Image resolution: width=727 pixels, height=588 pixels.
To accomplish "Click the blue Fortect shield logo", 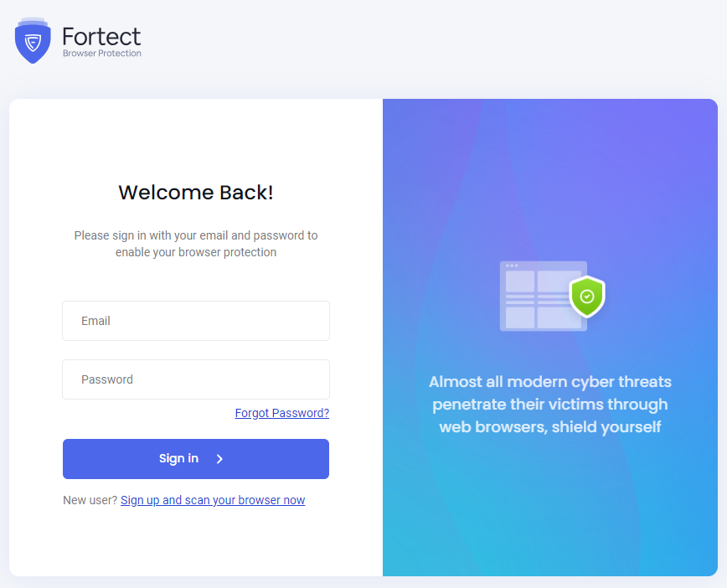I will tap(33, 41).
